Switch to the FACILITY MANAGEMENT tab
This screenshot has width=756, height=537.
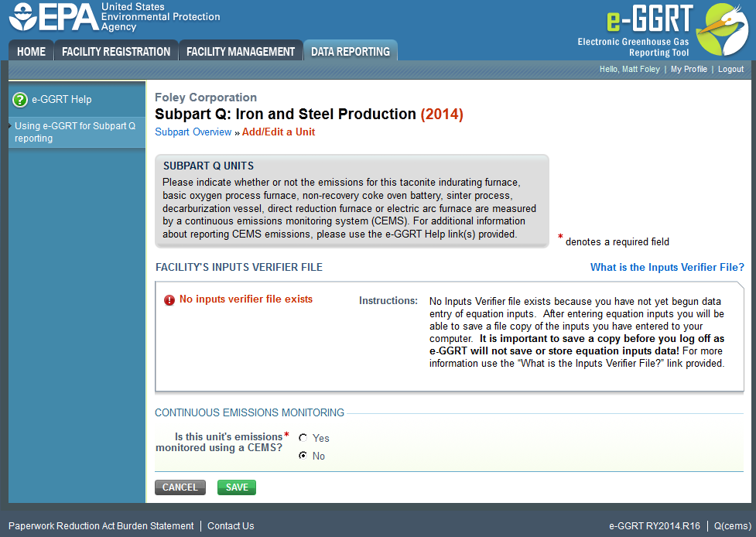point(241,51)
